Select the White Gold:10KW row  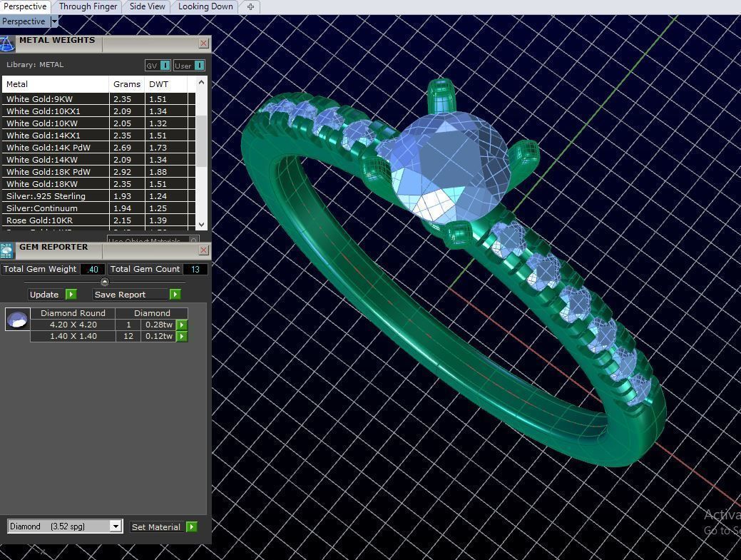tap(98, 123)
